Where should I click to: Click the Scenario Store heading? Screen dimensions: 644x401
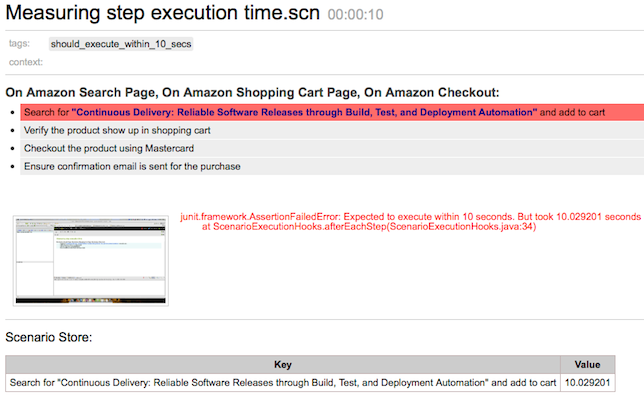(49, 337)
